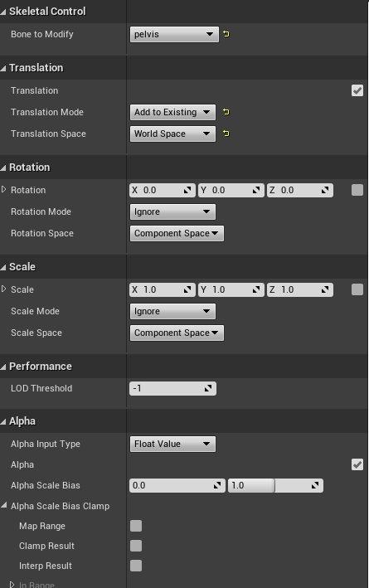The image size is (369, 588).
Task: Click the Scale X value field
Action: 162,289
